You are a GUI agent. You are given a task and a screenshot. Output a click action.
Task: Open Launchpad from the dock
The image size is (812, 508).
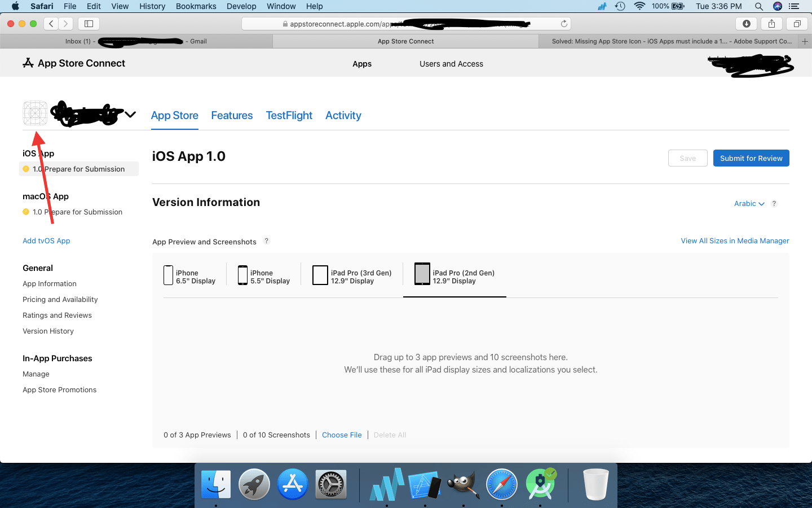pyautogui.click(x=254, y=484)
